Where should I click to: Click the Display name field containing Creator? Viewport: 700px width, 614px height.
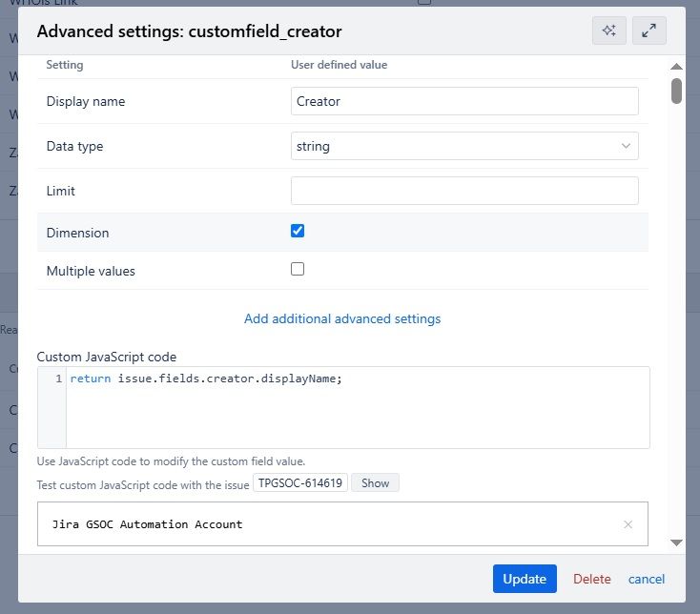464,101
